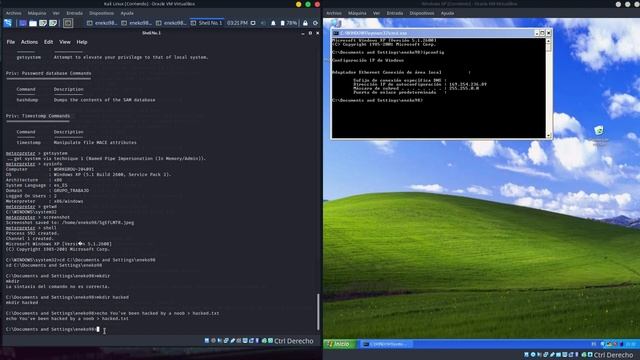Open Ayuda menu in Windows XP VM window

tap(447, 13)
